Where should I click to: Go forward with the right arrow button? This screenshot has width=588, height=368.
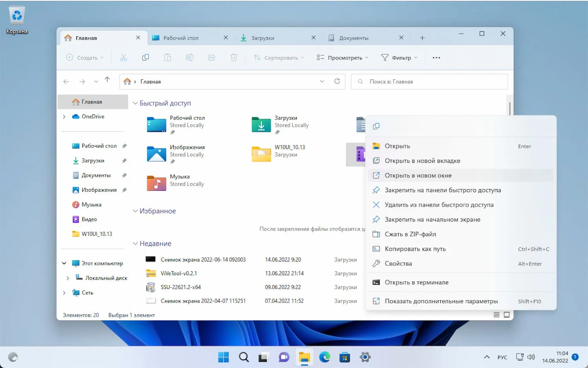point(82,81)
